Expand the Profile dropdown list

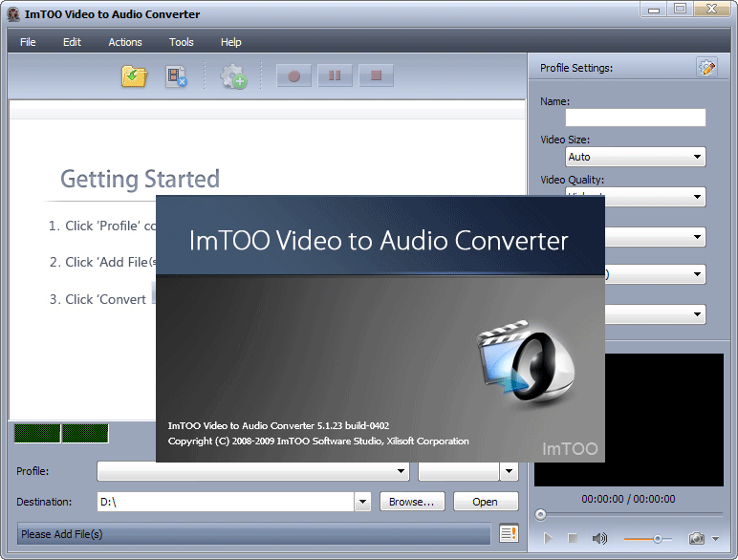pyautogui.click(x=401, y=471)
